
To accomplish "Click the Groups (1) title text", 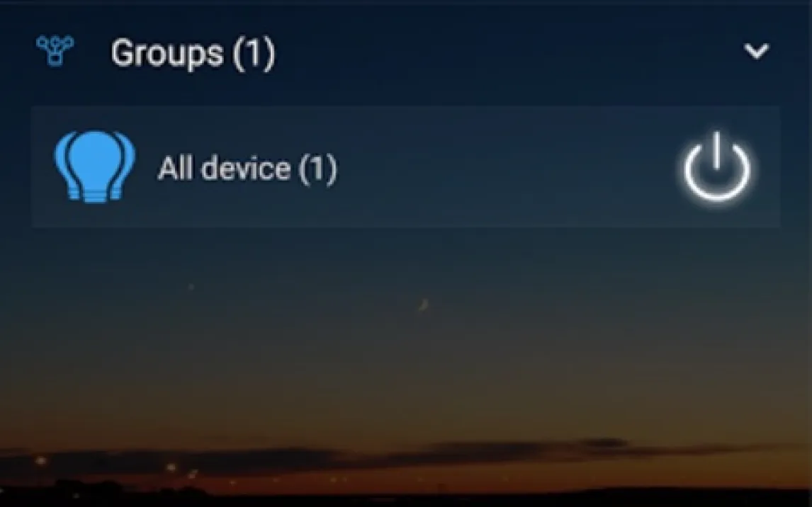I will (193, 53).
